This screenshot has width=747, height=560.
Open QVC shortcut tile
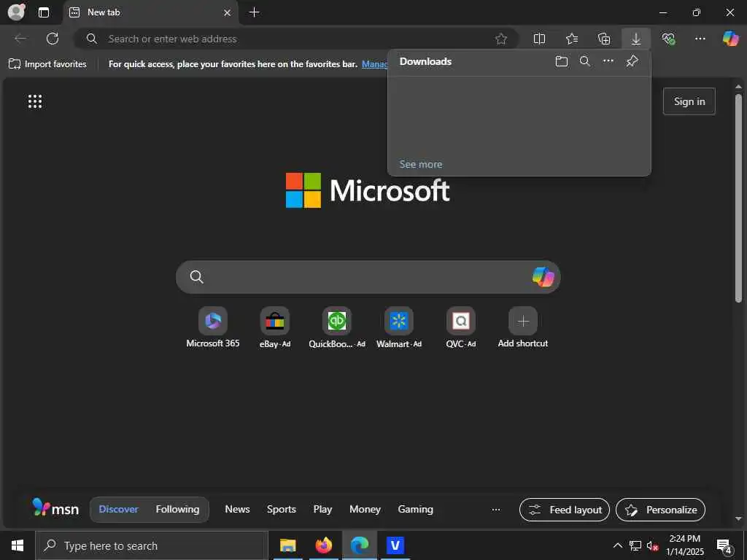click(x=461, y=328)
